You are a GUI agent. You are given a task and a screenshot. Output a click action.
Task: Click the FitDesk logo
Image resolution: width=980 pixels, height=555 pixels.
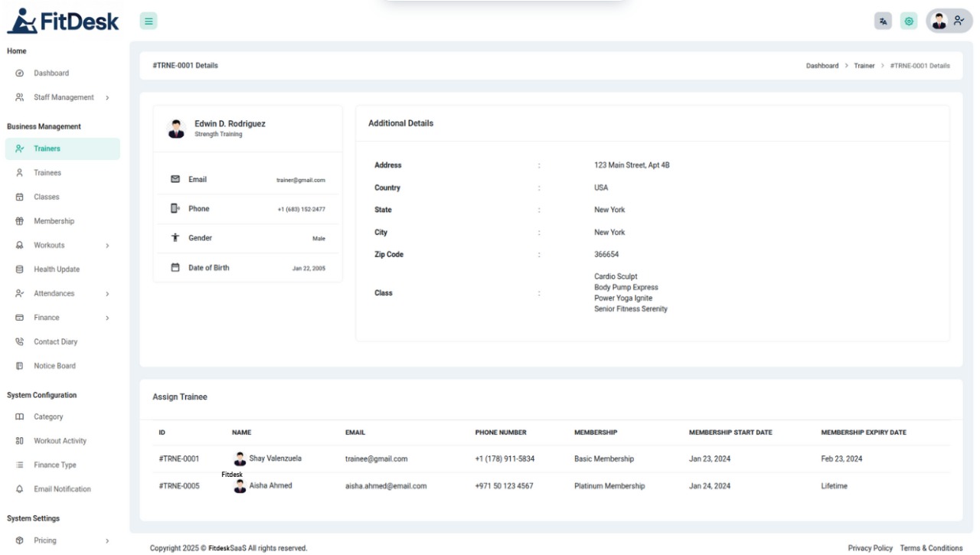(63, 21)
